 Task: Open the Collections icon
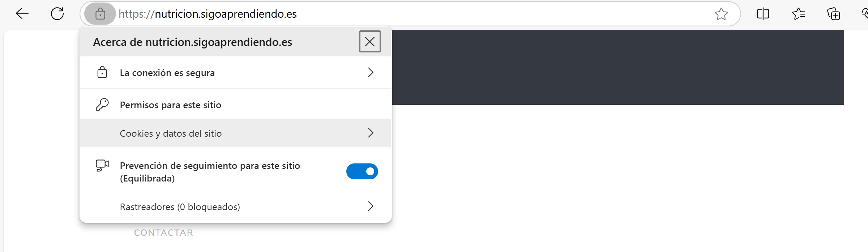[x=833, y=14]
